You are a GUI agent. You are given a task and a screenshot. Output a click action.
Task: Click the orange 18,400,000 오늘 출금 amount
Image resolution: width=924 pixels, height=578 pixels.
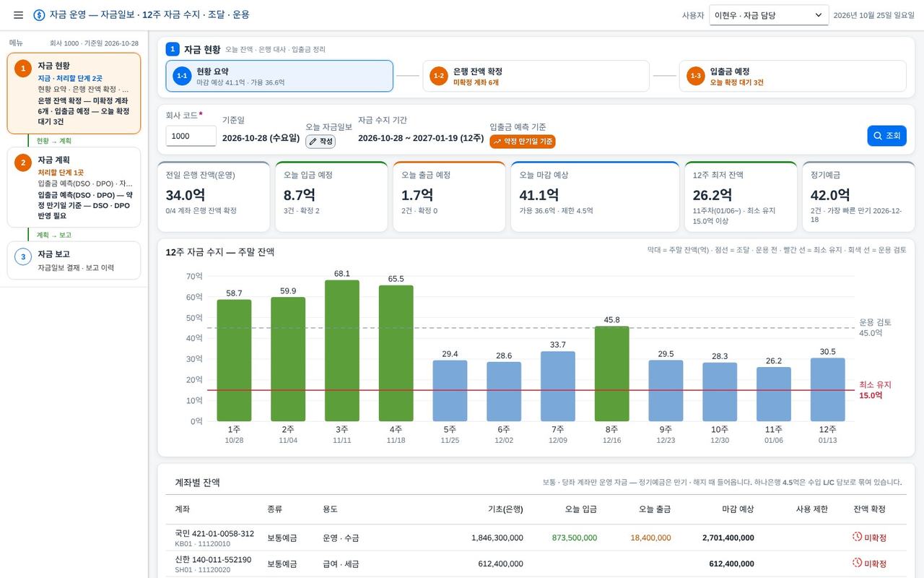(x=650, y=538)
